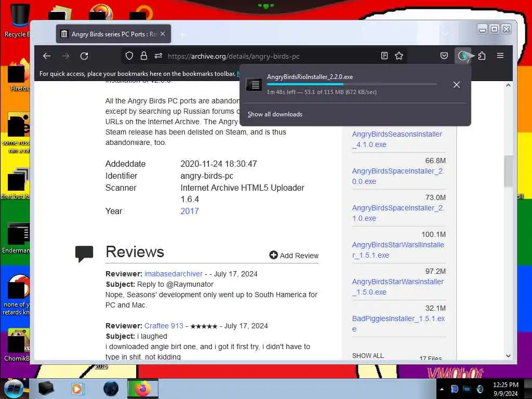Open a new tab with plus button

pyautogui.click(x=182, y=34)
